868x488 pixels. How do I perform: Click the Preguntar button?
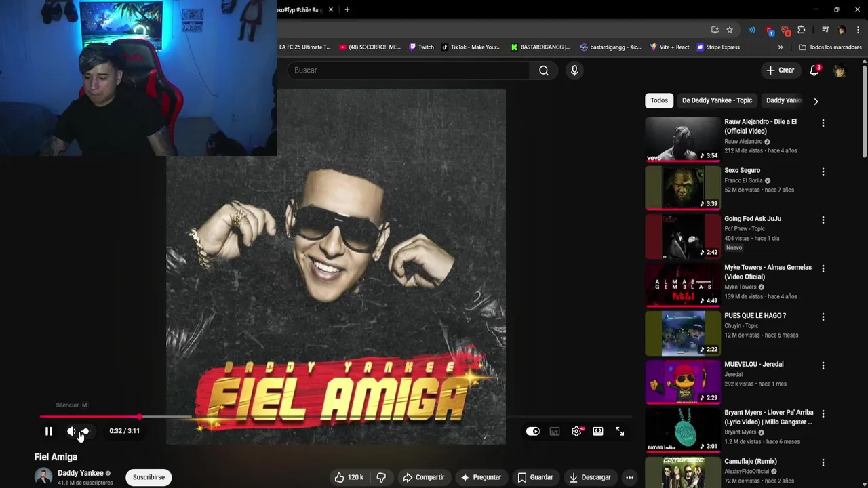tap(481, 477)
